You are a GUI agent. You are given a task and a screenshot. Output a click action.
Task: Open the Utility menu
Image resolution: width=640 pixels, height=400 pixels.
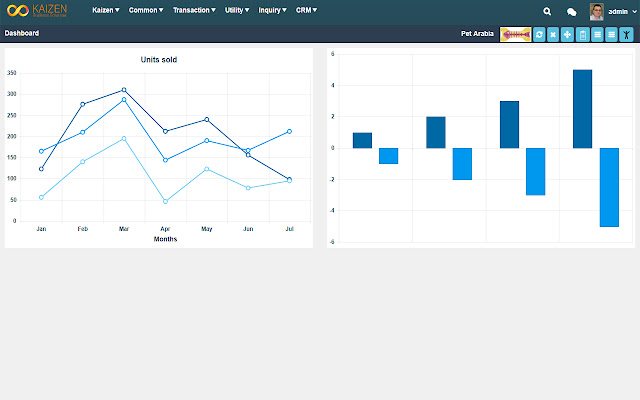pos(237,10)
